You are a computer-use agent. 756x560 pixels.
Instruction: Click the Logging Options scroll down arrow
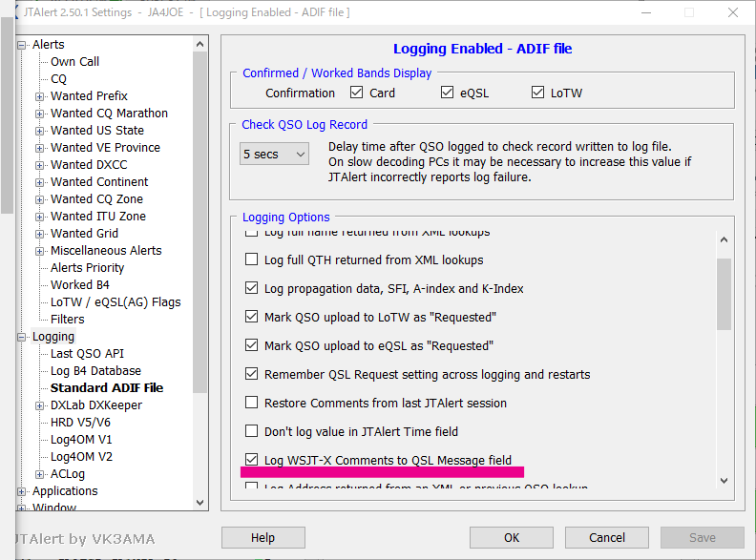click(x=724, y=481)
